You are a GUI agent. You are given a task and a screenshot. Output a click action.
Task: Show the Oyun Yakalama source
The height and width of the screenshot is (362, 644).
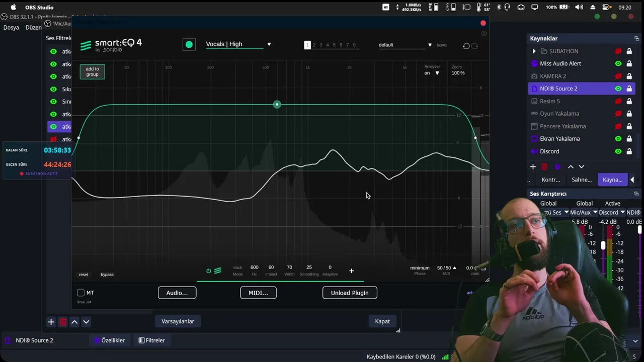(x=618, y=114)
